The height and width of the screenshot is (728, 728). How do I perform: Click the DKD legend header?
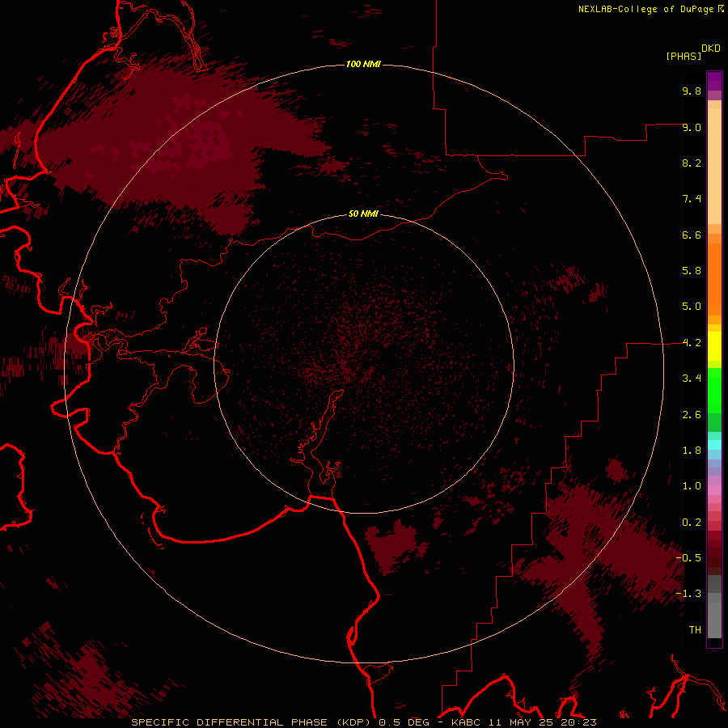[711, 49]
